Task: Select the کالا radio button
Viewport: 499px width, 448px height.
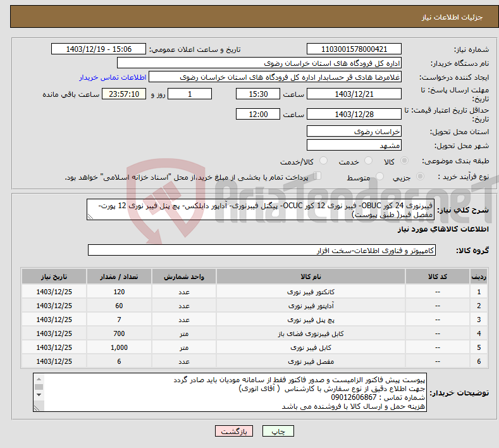Action: [x=404, y=161]
